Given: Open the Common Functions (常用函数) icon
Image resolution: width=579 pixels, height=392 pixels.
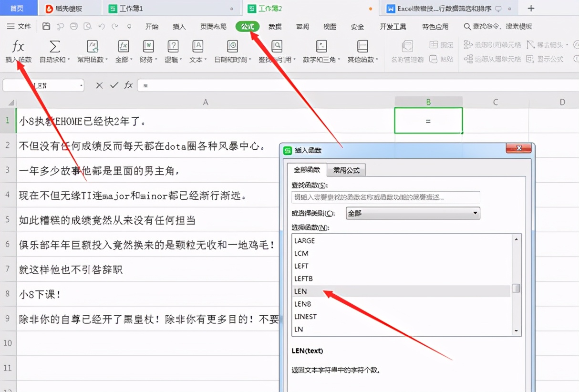Looking at the screenshot, I should click(93, 46).
